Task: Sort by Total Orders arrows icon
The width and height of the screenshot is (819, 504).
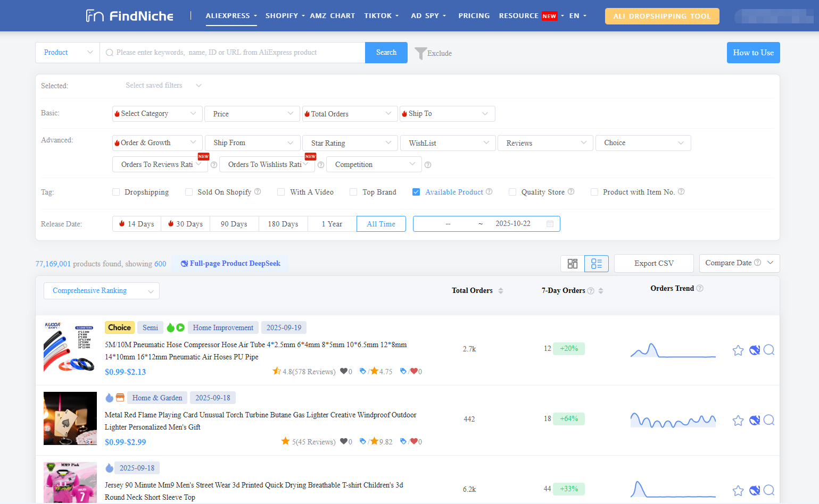Action: click(x=500, y=291)
